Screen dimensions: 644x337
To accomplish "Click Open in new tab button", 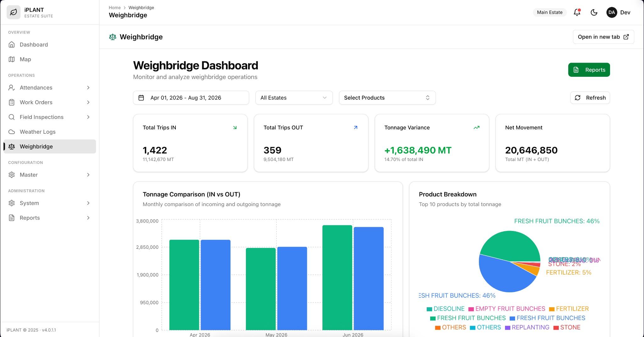I will [603, 37].
